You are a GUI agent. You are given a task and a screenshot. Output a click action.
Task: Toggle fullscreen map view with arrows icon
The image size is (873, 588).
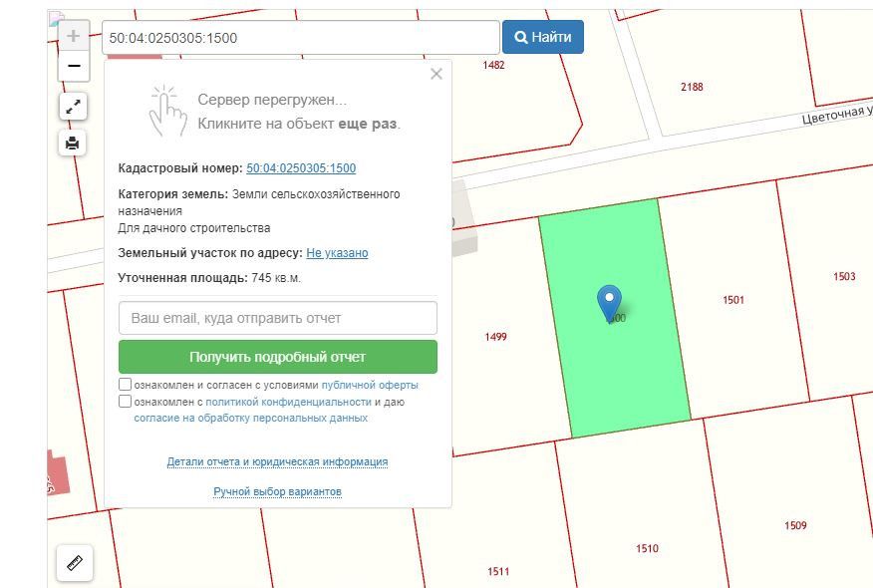point(73,107)
